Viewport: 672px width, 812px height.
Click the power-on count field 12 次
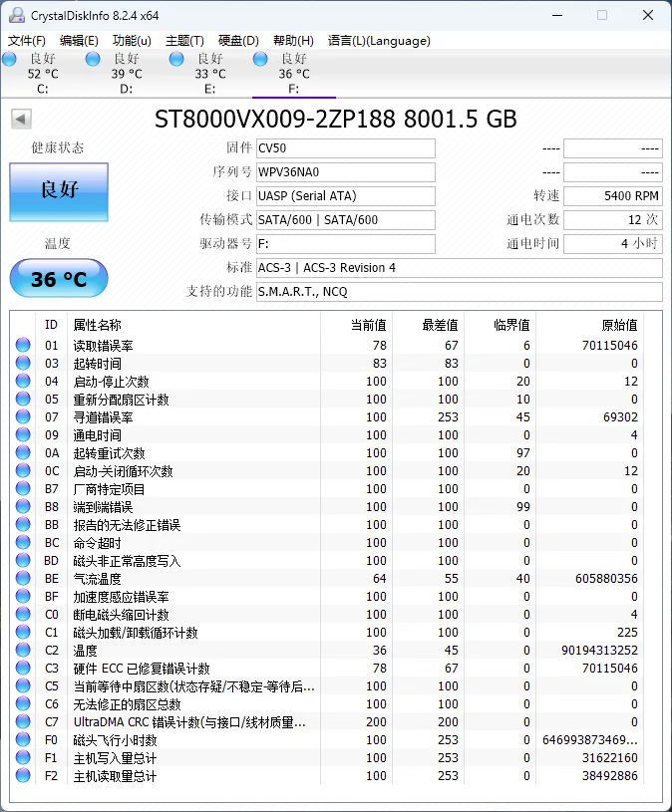(x=613, y=219)
